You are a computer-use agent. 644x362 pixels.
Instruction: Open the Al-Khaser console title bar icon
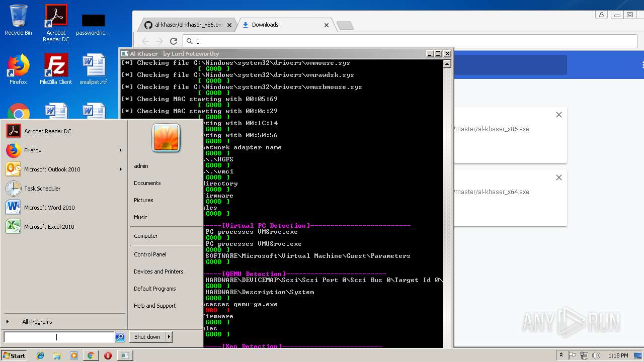tap(125, 54)
